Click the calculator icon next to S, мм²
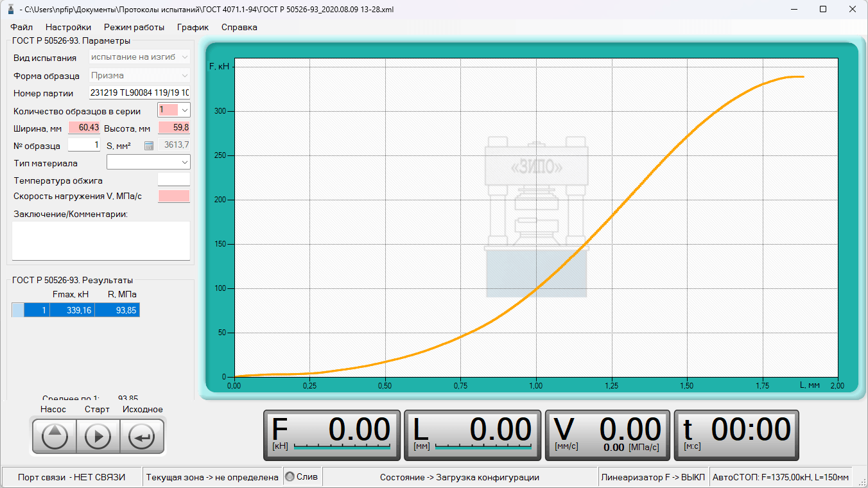Viewport: 868px width, 488px height. click(149, 146)
